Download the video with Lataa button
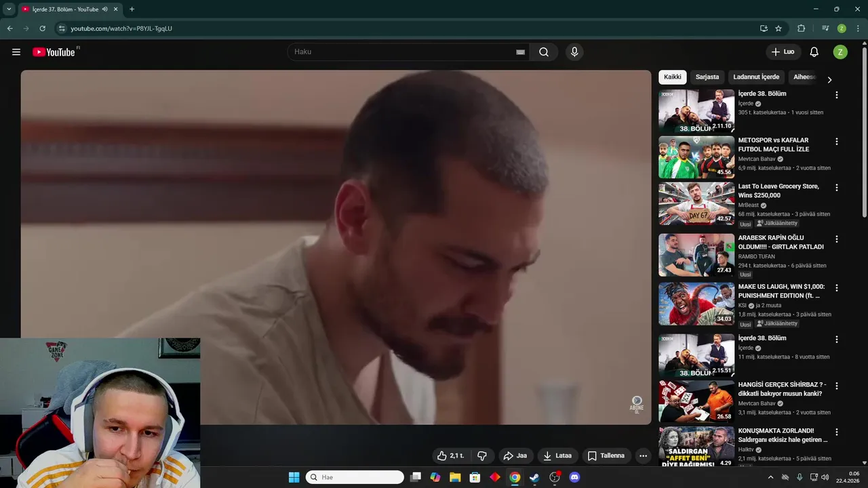 tap(557, 455)
